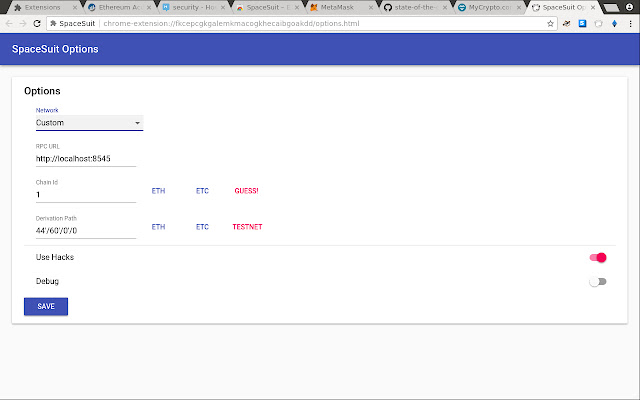This screenshot has width=640, height=400.
Task: Save the options with the SAVE button
Action: (x=46, y=307)
